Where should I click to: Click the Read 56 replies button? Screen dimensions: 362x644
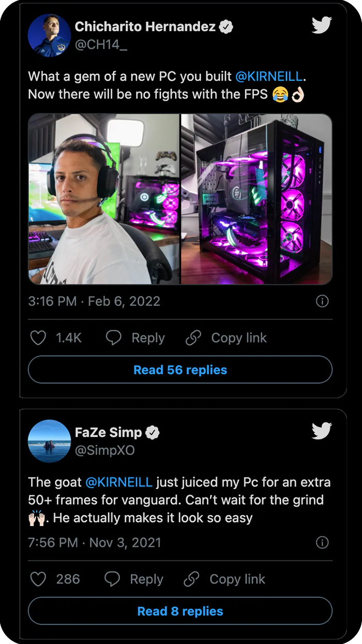pyautogui.click(x=180, y=370)
